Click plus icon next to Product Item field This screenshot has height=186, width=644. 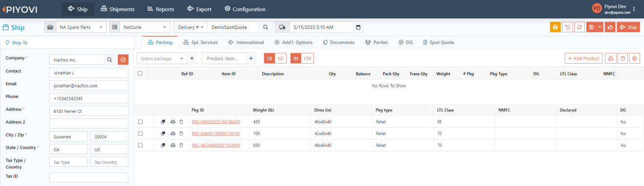tap(251, 58)
